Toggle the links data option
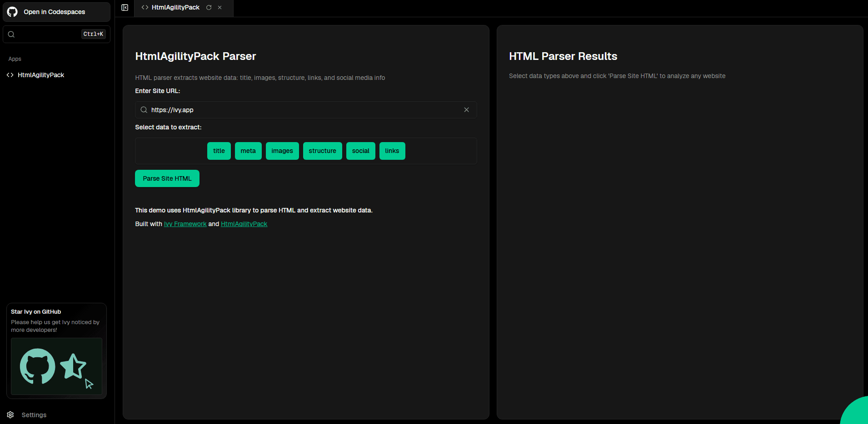This screenshot has height=424, width=868. pos(392,151)
